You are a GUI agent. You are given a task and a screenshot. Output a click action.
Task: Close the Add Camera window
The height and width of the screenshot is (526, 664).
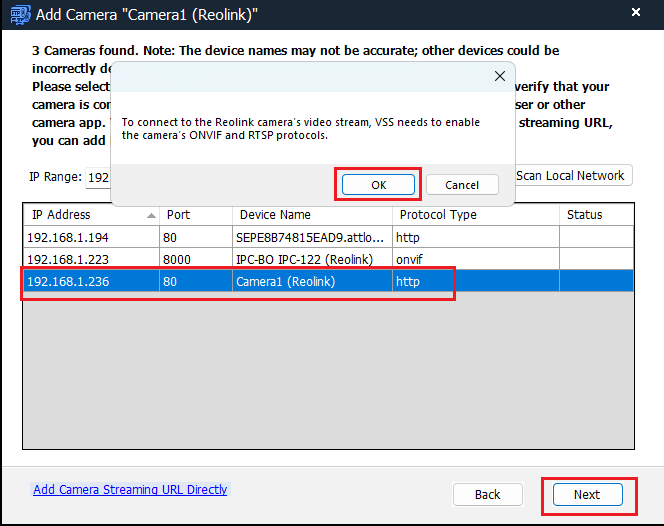[636, 13]
